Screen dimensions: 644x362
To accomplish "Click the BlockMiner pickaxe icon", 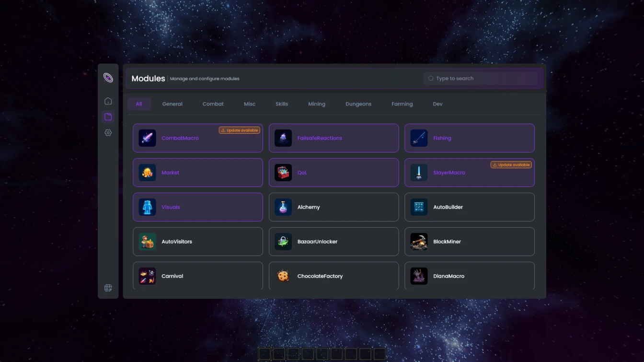I will click(419, 241).
